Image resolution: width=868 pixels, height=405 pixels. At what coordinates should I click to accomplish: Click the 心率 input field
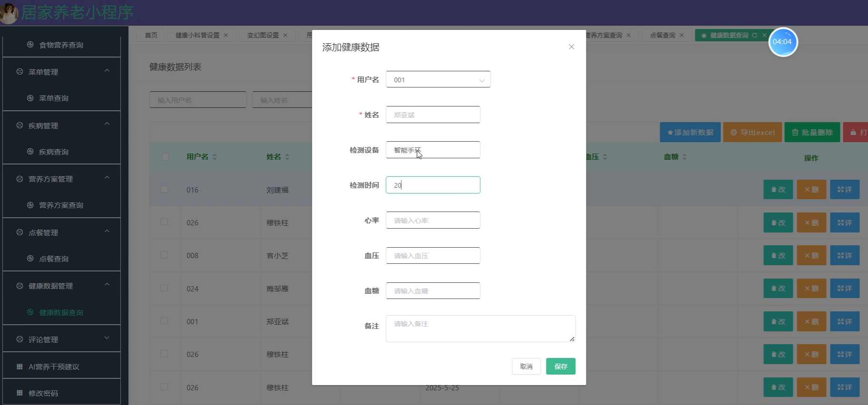pos(433,220)
